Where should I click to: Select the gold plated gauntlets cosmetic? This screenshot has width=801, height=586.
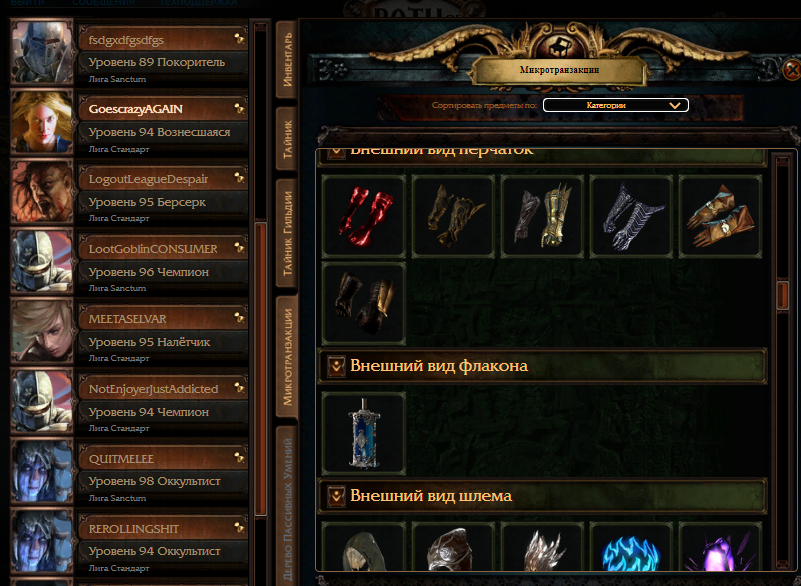tap(542, 216)
